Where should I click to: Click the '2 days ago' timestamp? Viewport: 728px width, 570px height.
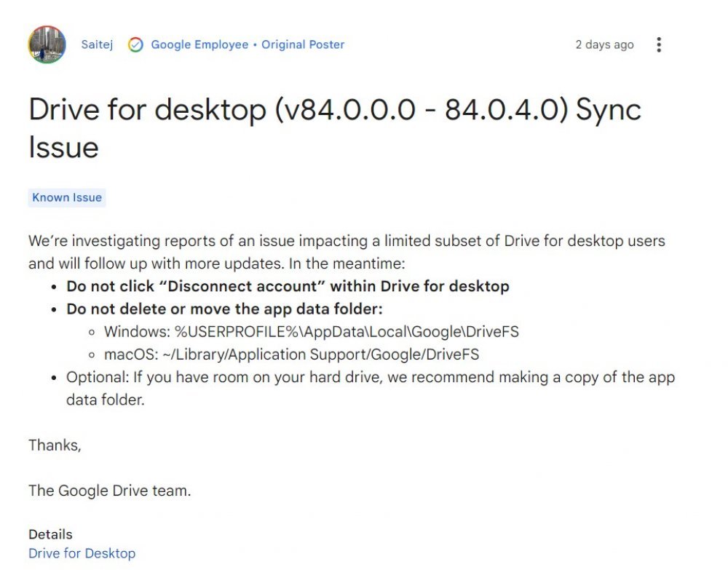(604, 44)
